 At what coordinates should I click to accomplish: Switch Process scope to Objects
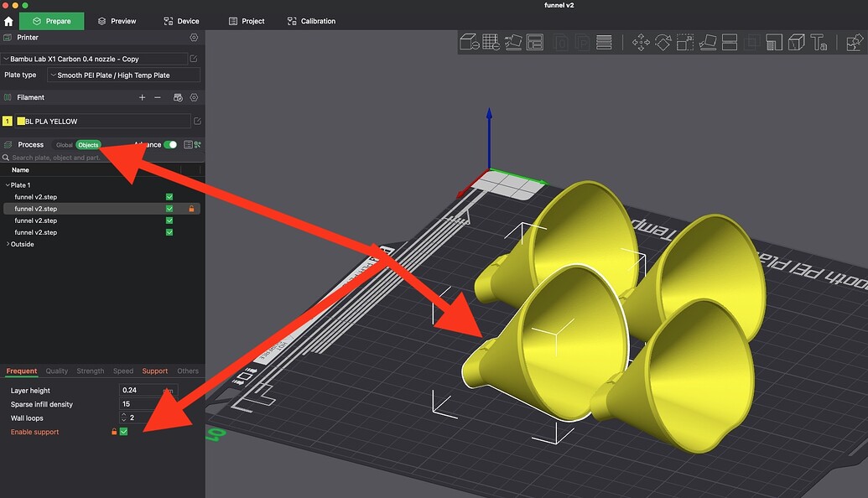click(88, 145)
